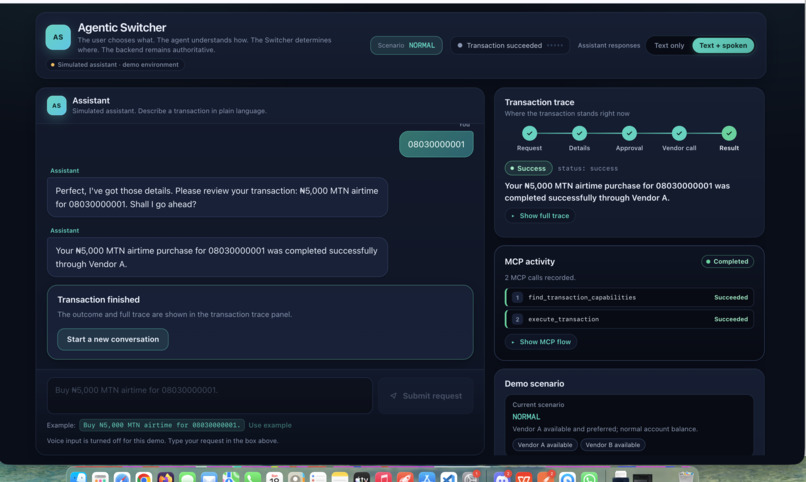Click the MCP activity heading
This screenshot has width=806, height=482.
(529, 262)
